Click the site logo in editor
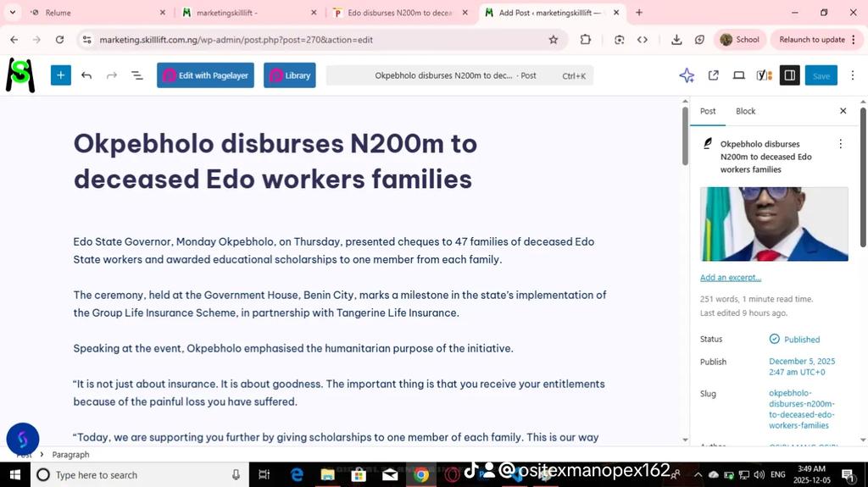The height and width of the screenshot is (487, 868). click(20, 75)
